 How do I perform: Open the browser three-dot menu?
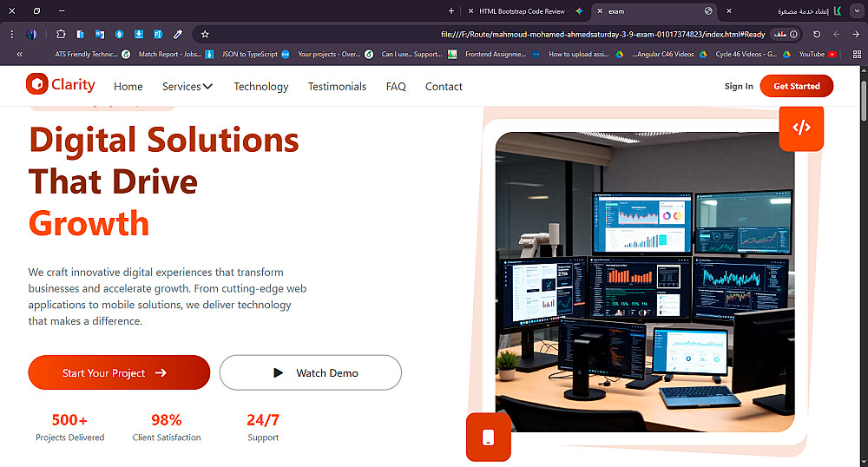pos(11,35)
